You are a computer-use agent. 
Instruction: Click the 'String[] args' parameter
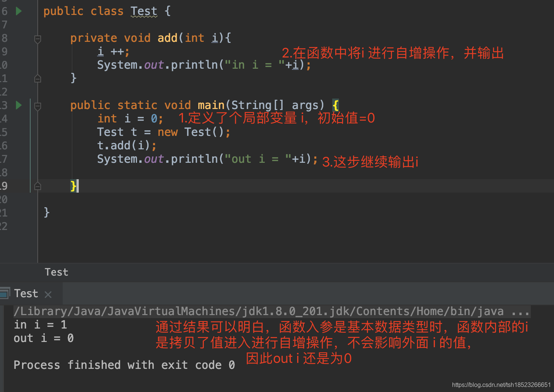pyautogui.click(x=275, y=105)
